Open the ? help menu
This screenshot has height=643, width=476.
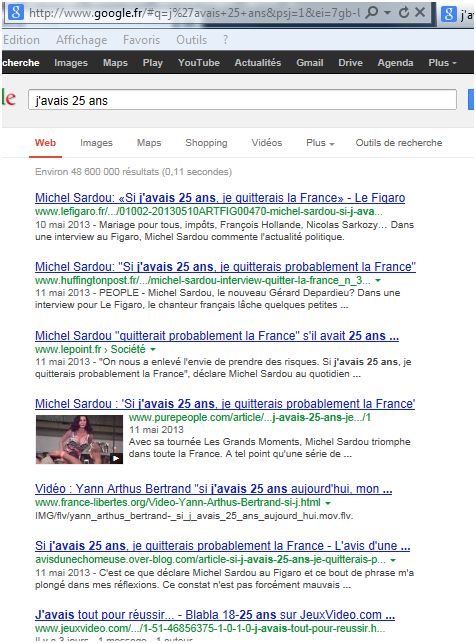click(225, 40)
